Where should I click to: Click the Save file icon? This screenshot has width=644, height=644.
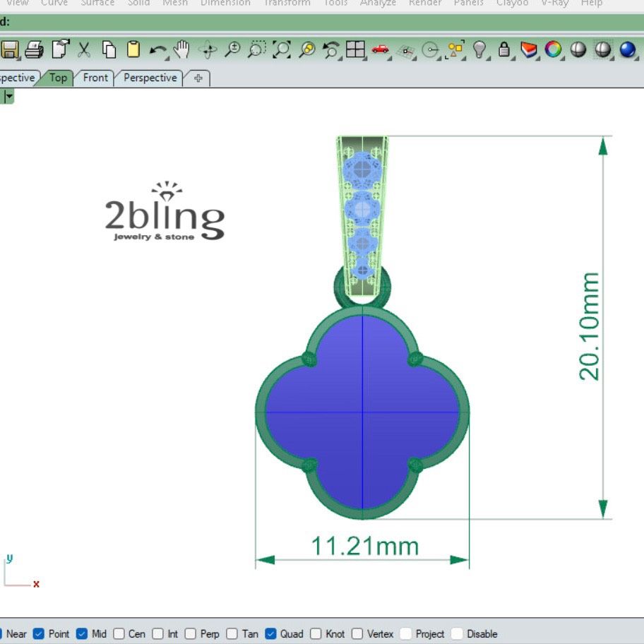point(9,49)
